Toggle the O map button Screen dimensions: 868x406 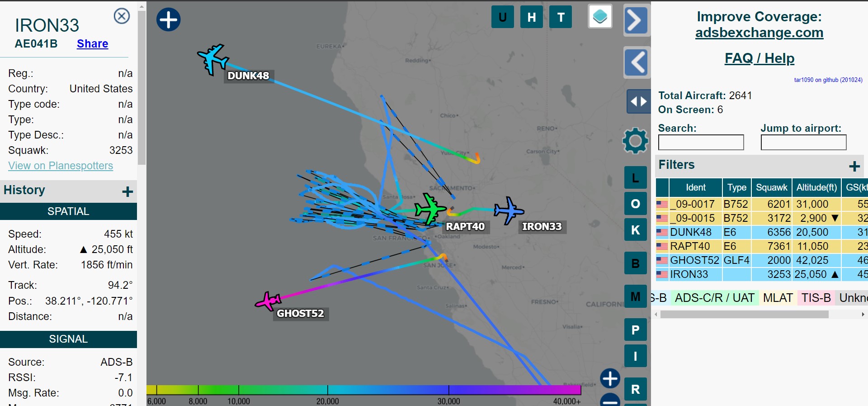(635, 204)
